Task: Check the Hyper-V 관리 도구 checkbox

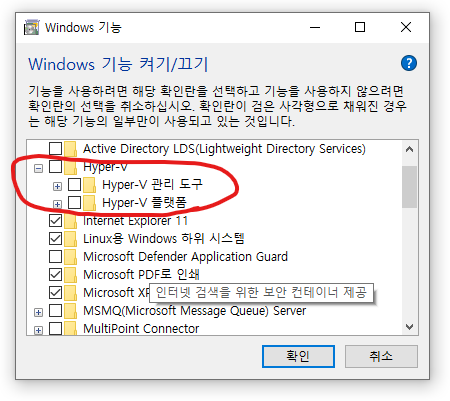Action: (74, 184)
